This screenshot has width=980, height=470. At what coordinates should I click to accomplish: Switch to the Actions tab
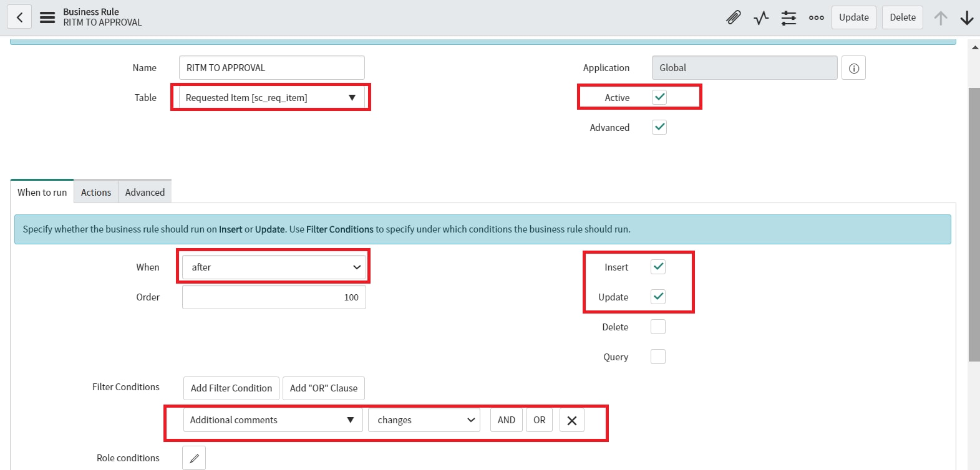[96, 192]
